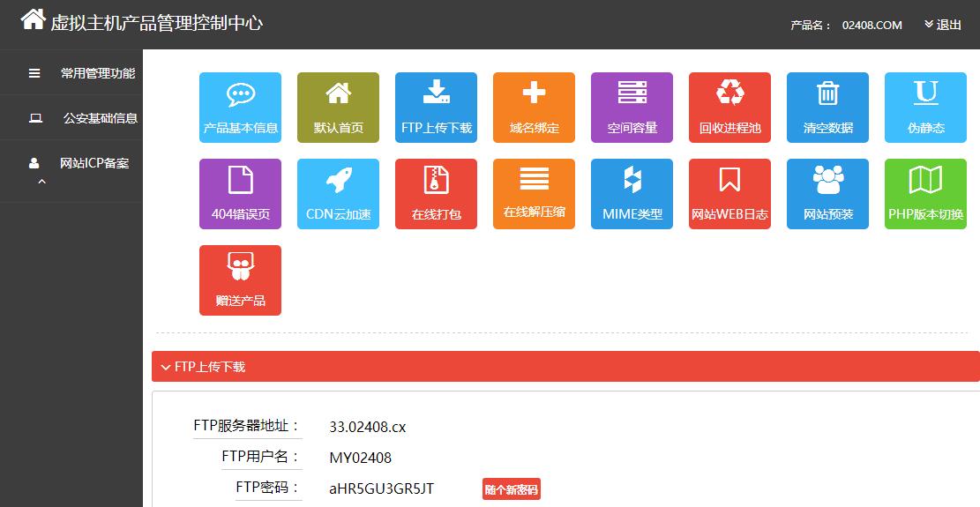The width and height of the screenshot is (980, 507).
Task: Open the 在线打包 zip tile
Action: click(437, 194)
